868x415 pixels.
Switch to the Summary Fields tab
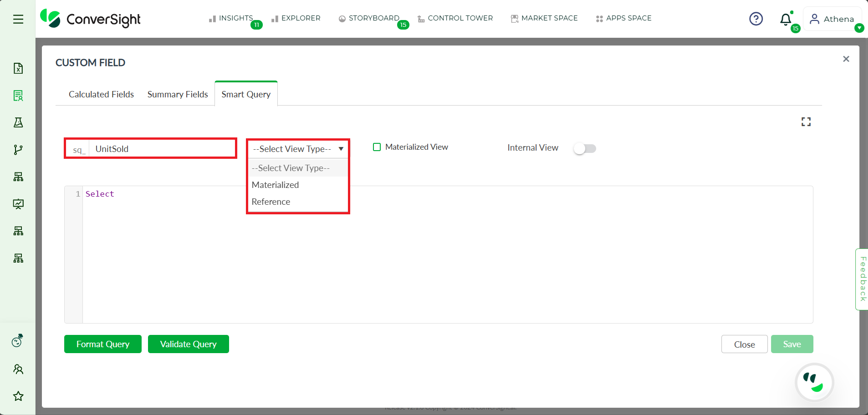tap(178, 94)
